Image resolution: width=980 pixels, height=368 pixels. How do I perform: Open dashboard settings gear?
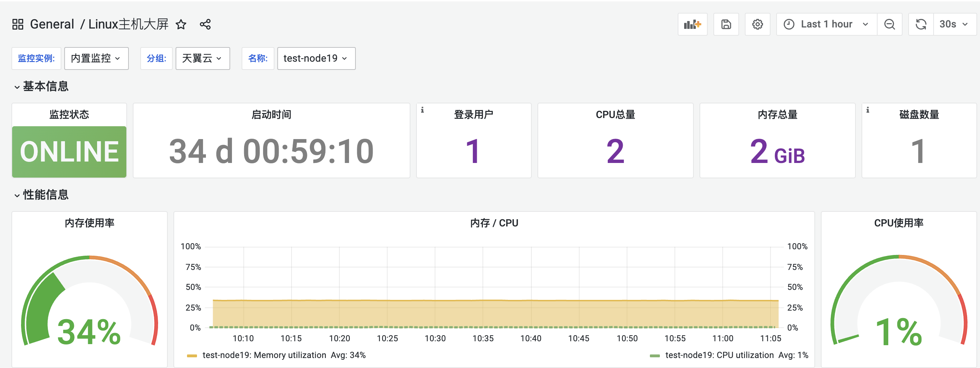tap(757, 24)
